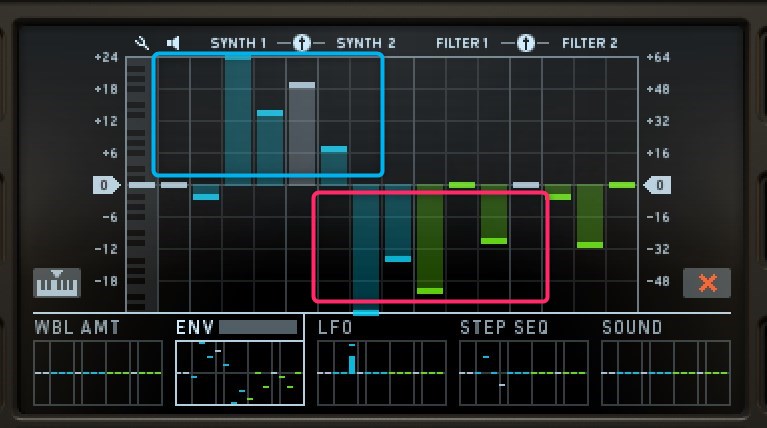Switch to the LFO modulation page

335,327
